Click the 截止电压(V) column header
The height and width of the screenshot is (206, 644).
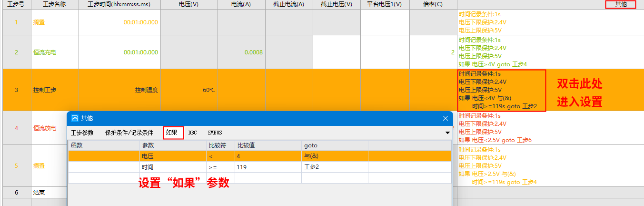(x=337, y=4)
